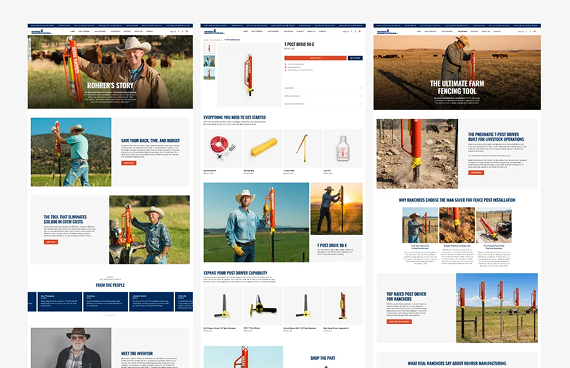This screenshot has height=368, width=570.
Task: Open the red post driver card in the accessories row
Action: click(343, 308)
